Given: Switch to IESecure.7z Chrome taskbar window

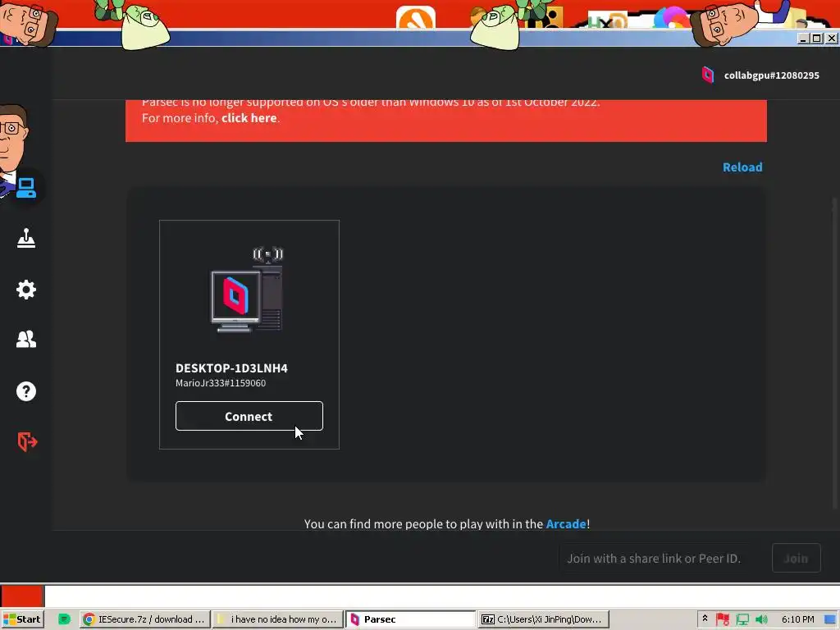Looking at the screenshot, I should 144,619.
